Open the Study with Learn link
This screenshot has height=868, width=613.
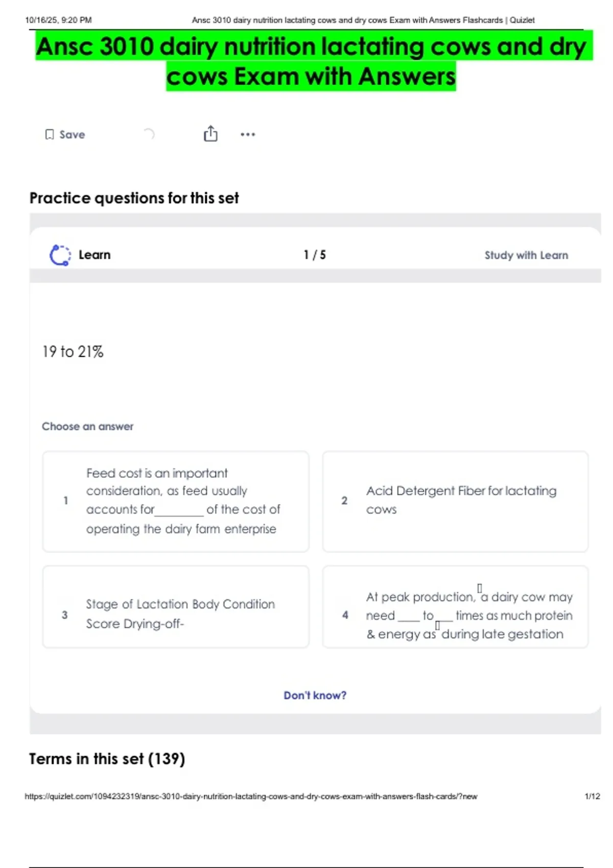click(x=526, y=255)
